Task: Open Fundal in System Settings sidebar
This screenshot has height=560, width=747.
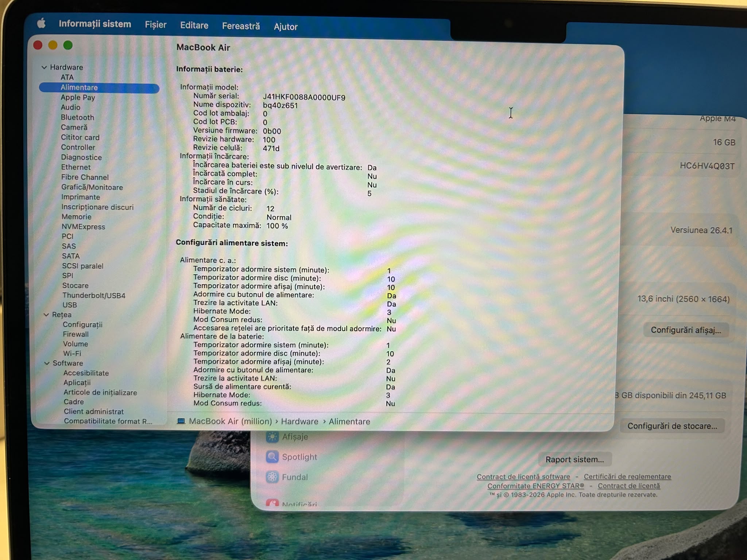Action: pyautogui.click(x=287, y=477)
